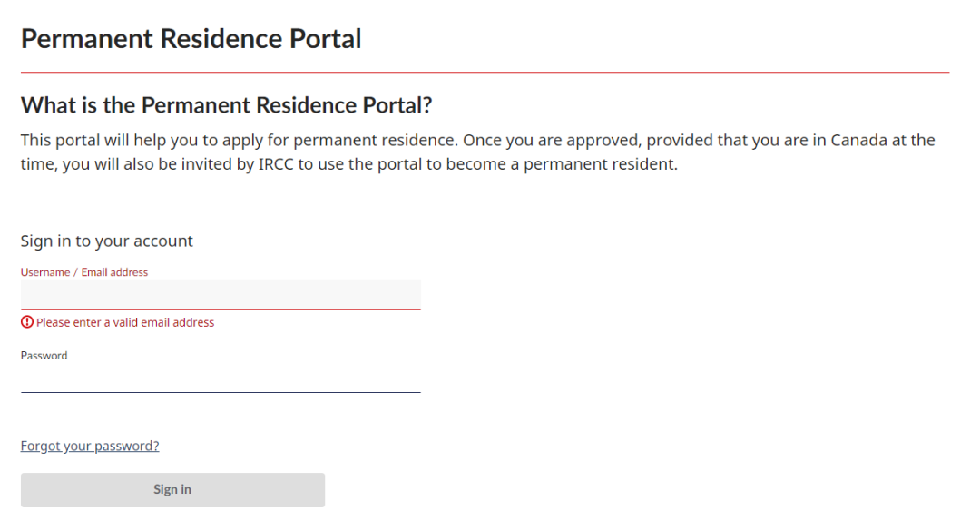Click the red divider line below the title
Viewport: 980px width, 521px height.
[485, 72]
